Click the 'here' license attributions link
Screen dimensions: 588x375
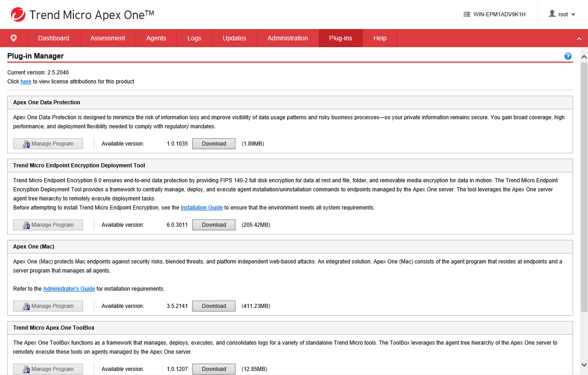(26, 82)
